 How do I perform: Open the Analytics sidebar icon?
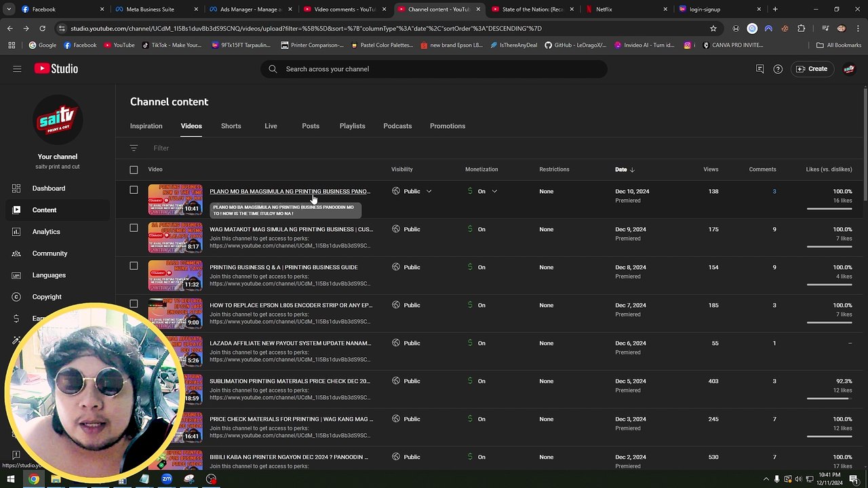click(16, 232)
